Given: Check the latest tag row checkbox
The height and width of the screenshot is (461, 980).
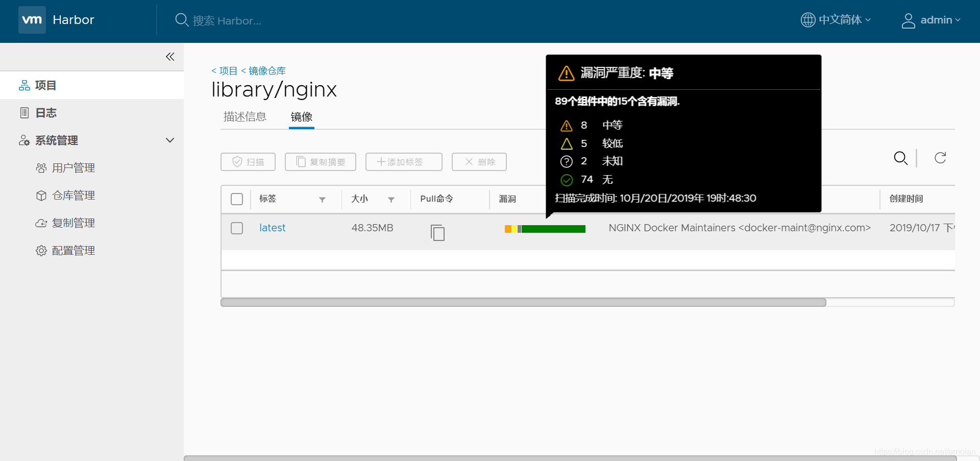Looking at the screenshot, I should [237, 228].
